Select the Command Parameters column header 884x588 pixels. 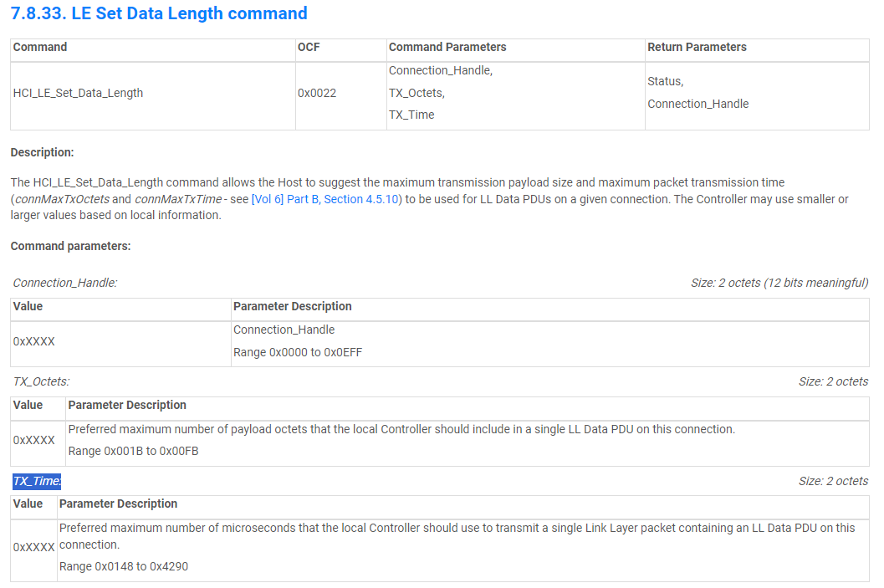pos(447,47)
